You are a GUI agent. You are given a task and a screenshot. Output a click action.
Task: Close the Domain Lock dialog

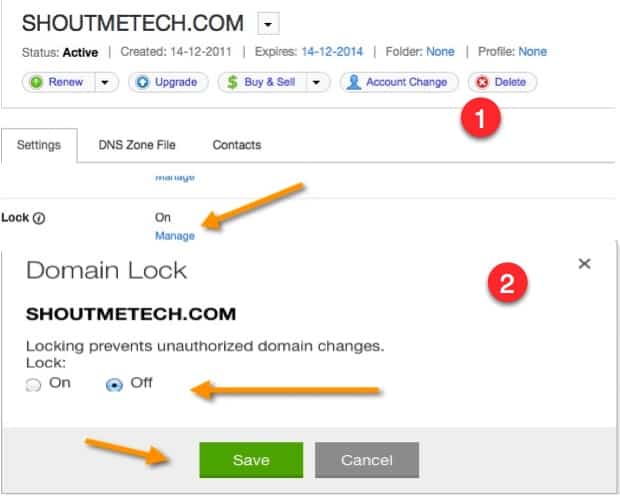tap(584, 263)
